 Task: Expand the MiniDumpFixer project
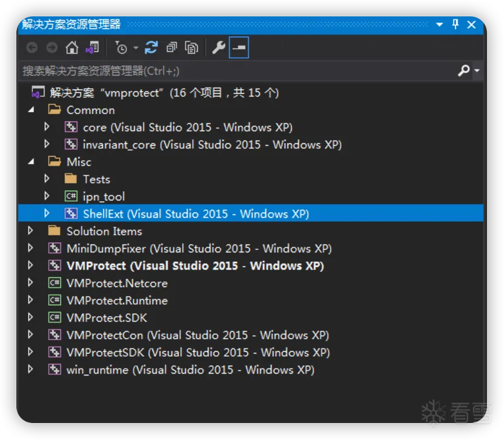pyautogui.click(x=30, y=248)
